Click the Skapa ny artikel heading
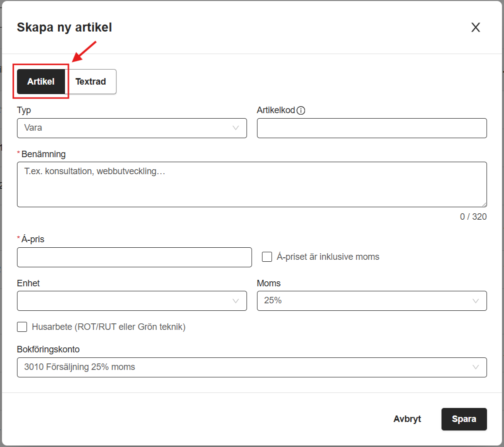Image resolution: width=504 pixels, height=447 pixels. point(64,28)
